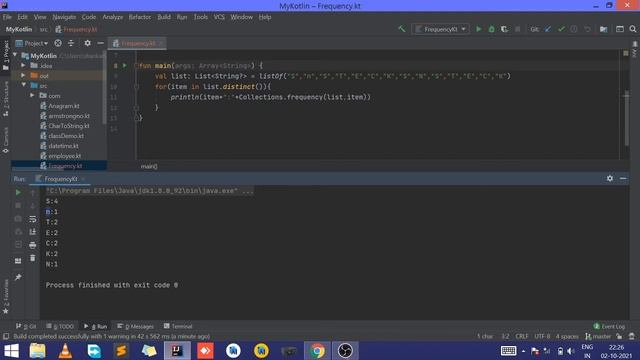
Task: Open the Git tool window button
Action: (26, 326)
